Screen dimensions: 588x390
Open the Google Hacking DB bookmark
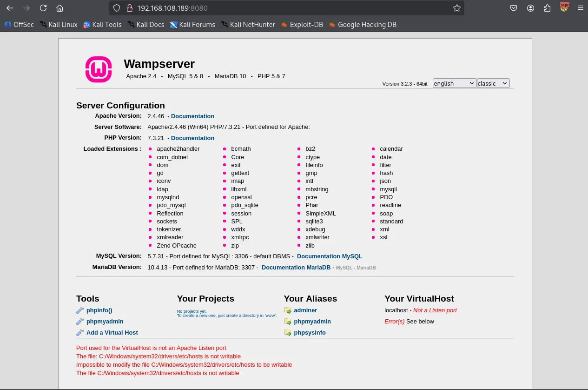(362, 25)
